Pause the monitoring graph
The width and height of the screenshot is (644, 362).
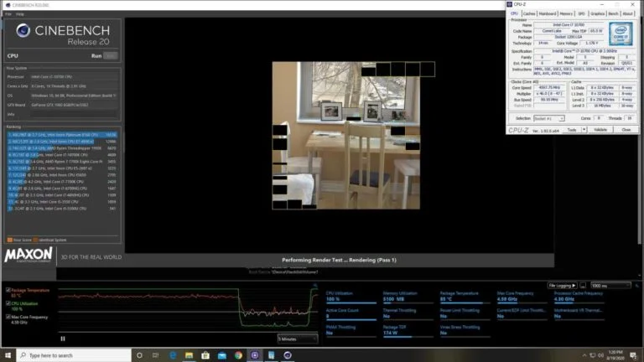pyautogui.click(x=63, y=339)
